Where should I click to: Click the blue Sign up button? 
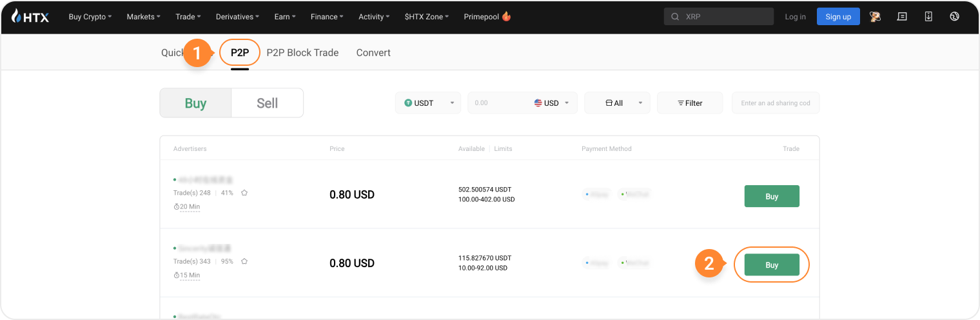pyautogui.click(x=838, y=17)
